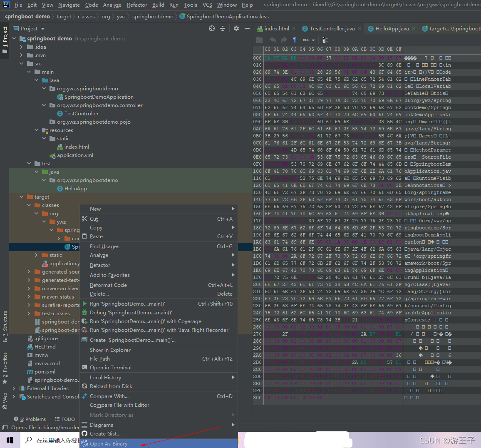Click the collapse all icon in Project panel
This screenshot has width=481, height=448.
tap(223, 28)
